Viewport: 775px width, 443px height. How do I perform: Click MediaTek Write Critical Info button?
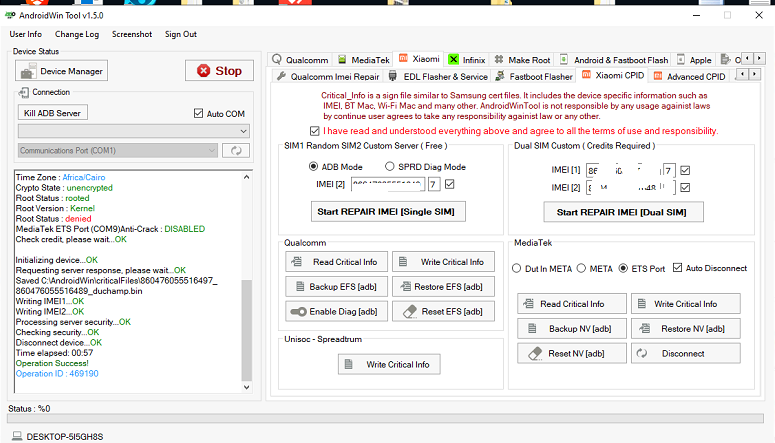[686, 304]
